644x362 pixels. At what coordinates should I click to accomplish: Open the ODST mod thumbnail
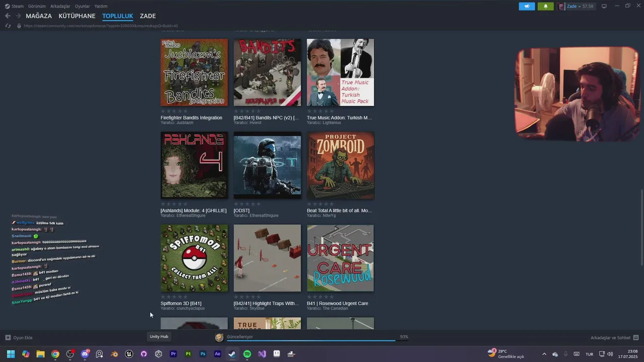click(267, 165)
